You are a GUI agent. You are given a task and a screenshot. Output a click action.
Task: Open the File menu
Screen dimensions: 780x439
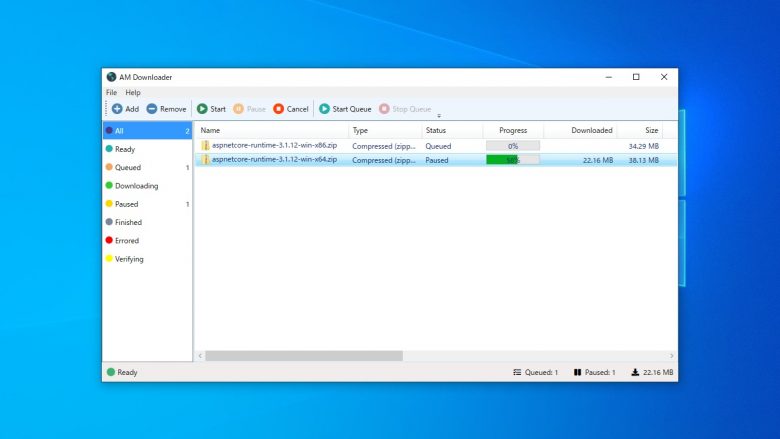(x=111, y=92)
